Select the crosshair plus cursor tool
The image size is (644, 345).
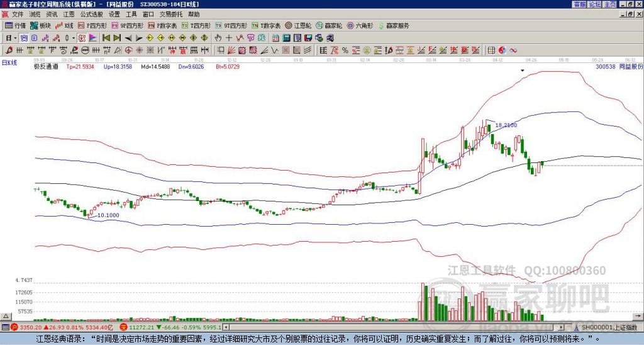click(229, 38)
